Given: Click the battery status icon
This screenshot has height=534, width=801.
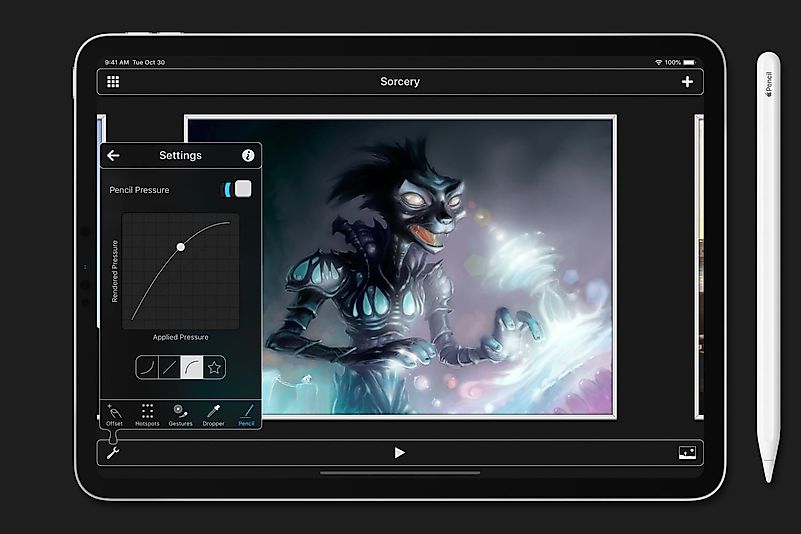Looking at the screenshot, I should point(689,62).
